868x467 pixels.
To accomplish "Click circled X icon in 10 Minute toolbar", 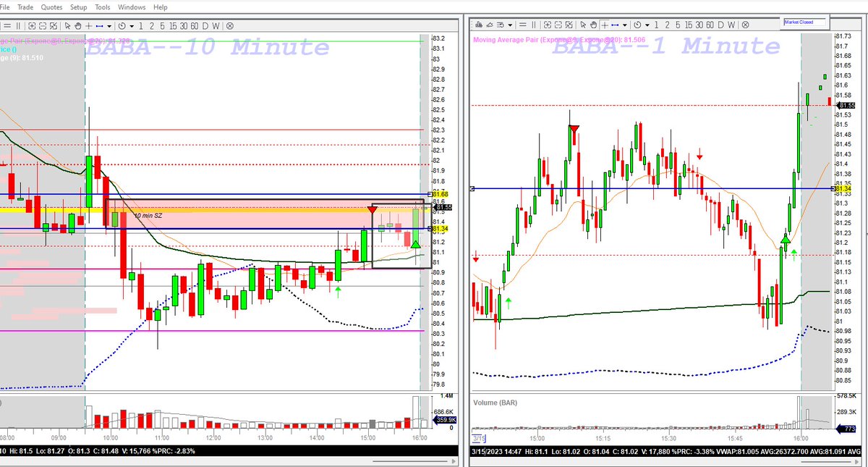I will (x=230, y=26).
